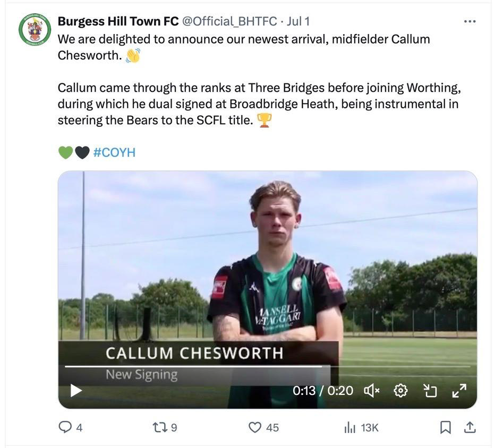Image resolution: width=494 pixels, height=448 pixels.
Task: Like the tweet with heart icon
Action: coord(256,427)
